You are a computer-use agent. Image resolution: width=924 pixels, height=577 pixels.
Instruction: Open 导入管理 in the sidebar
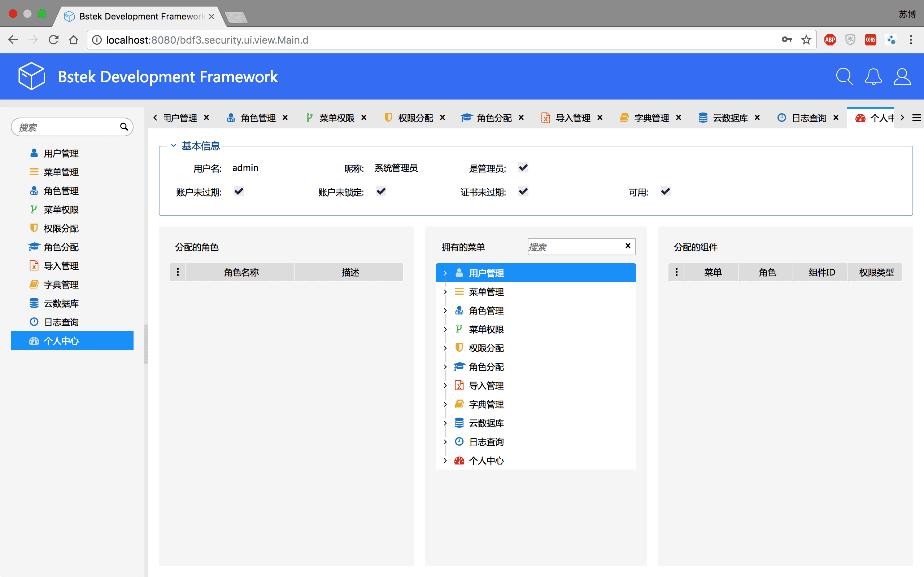(61, 266)
